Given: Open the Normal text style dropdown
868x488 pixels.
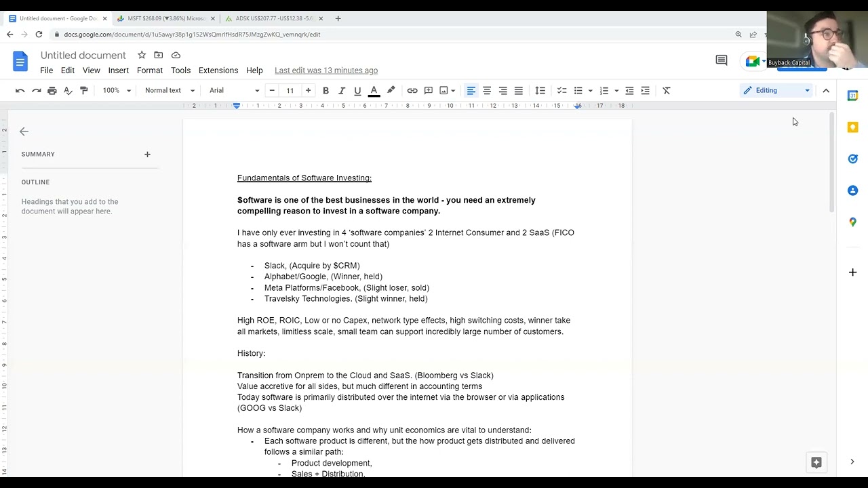Looking at the screenshot, I should pyautogui.click(x=170, y=90).
